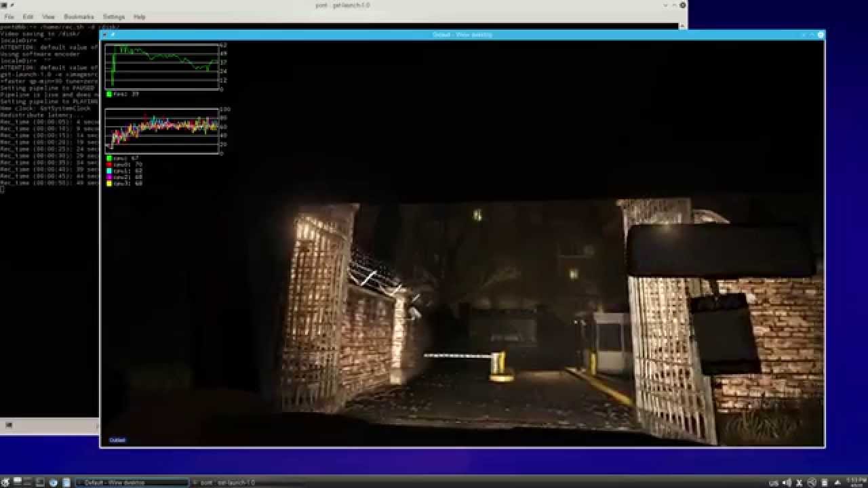Open the volume control in the system tray
The image size is (868, 488).
click(x=787, y=483)
